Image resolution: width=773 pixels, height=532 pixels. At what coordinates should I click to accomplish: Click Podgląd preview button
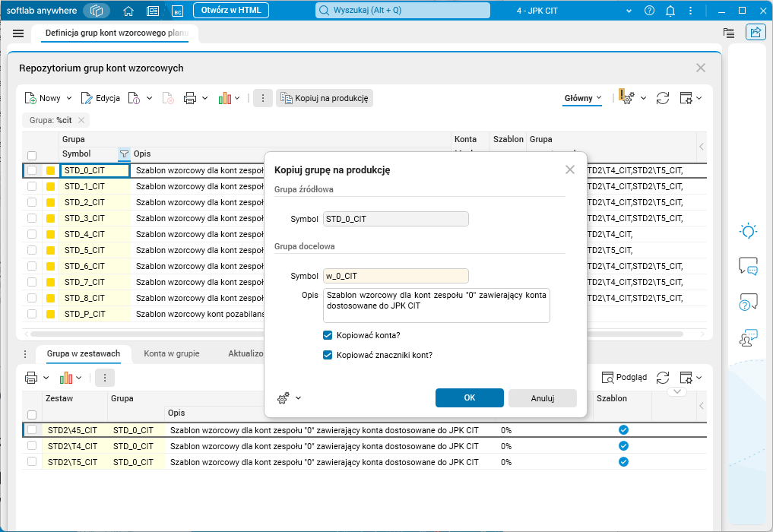(624, 378)
